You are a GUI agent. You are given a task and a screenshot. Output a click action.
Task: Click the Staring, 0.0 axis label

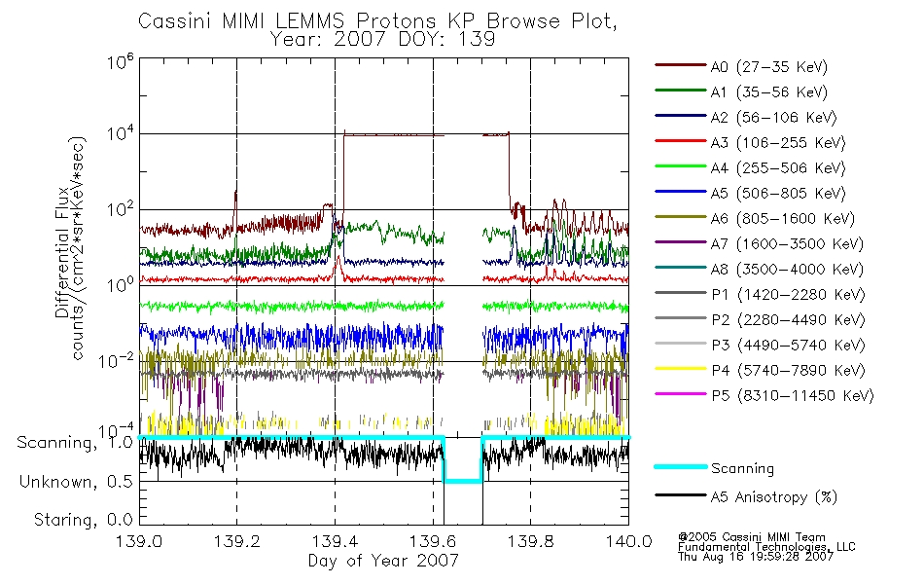83,520
